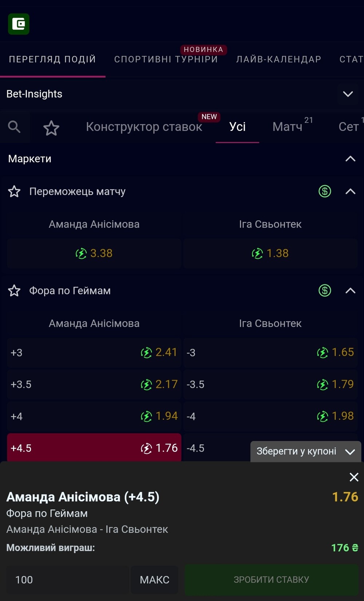The height and width of the screenshot is (601, 364).
Task: Collapse the Маркети section
Action: (350, 159)
